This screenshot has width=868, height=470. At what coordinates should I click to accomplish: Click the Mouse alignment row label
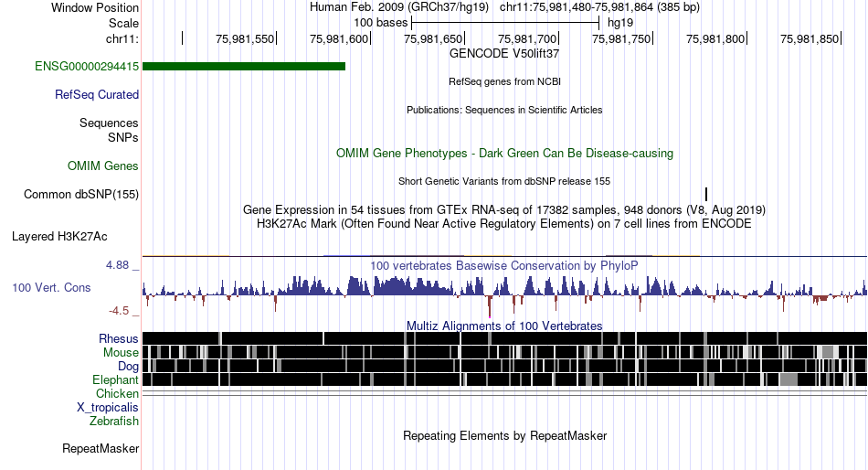click(x=121, y=353)
